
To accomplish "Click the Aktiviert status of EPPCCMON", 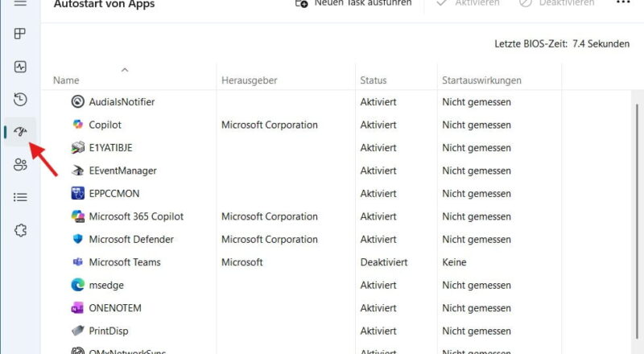I will 378,193.
